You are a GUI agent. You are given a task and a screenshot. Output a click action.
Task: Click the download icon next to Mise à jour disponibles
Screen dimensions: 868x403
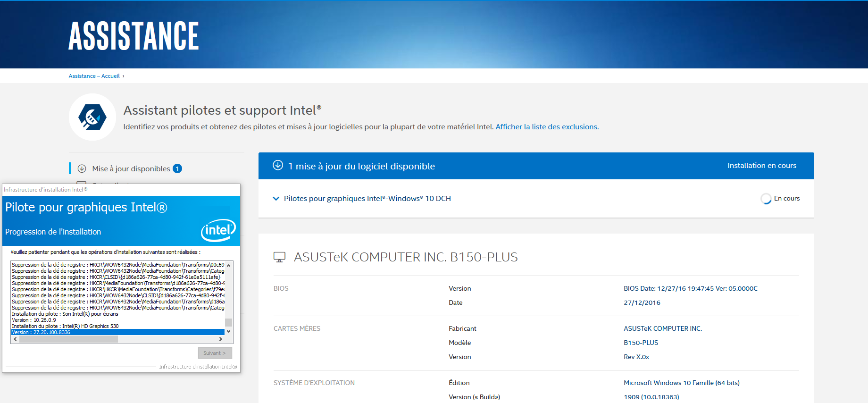82,168
